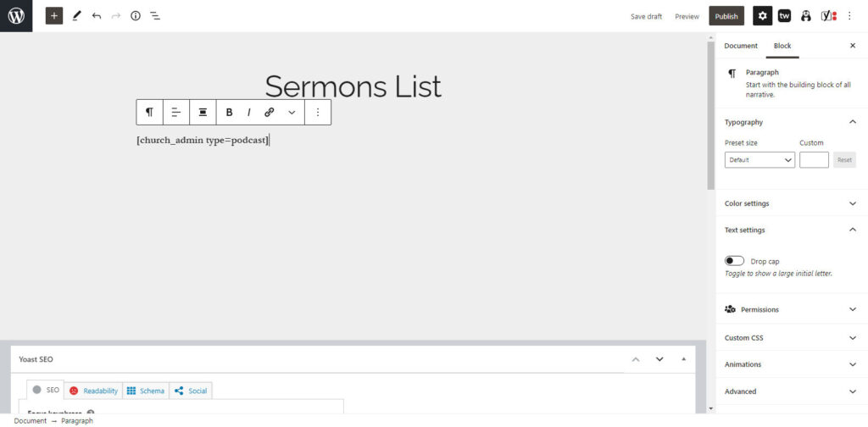Open the Readability tab in Yoast

94,391
